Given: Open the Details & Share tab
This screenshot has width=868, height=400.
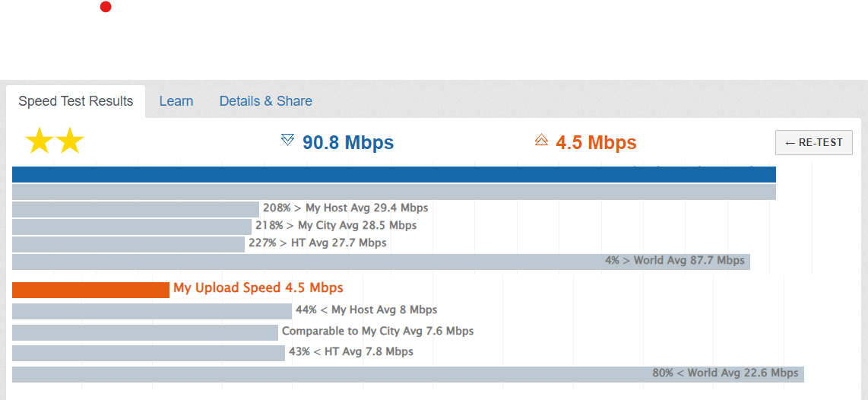Looking at the screenshot, I should click(x=266, y=101).
